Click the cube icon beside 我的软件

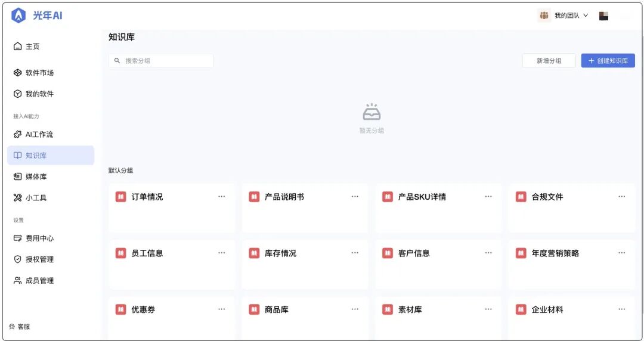17,94
